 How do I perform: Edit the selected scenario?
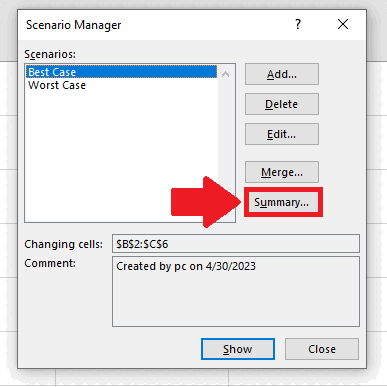282,134
